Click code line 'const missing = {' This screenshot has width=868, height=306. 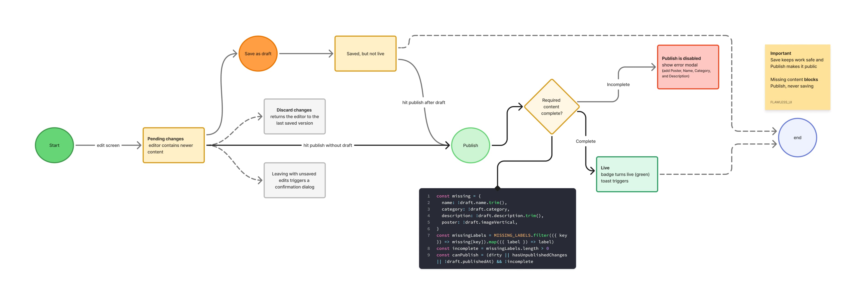(459, 196)
